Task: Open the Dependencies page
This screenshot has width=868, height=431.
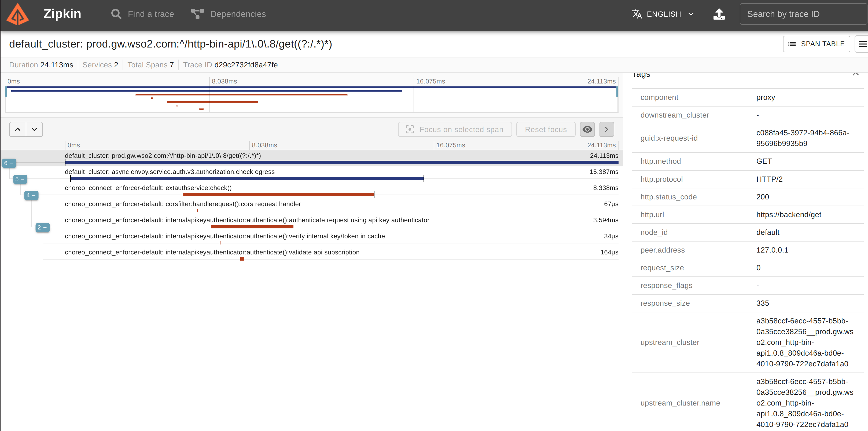Action: click(229, 14)
